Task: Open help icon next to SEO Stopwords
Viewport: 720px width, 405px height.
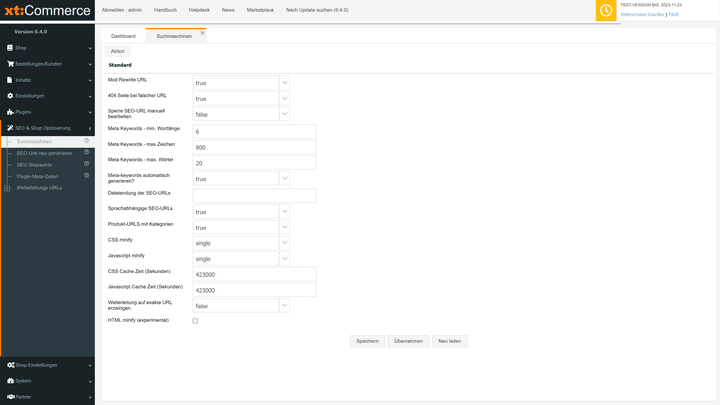Action: pyautogui.click(x=86, y=164)
